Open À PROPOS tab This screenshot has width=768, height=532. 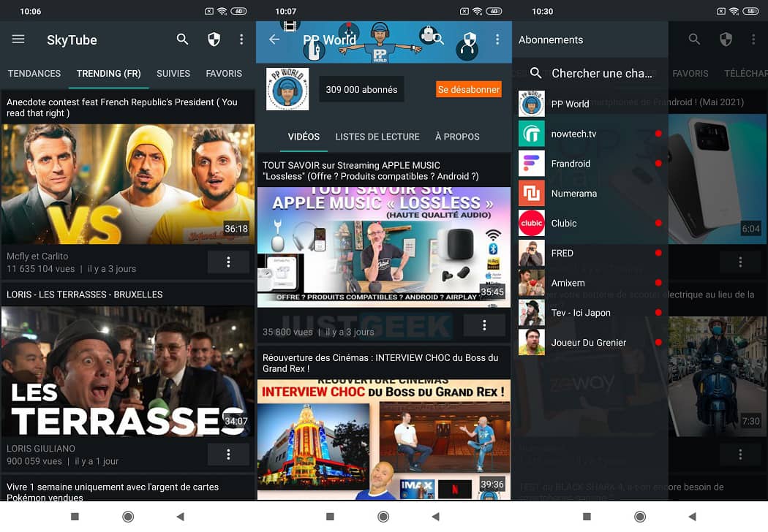tap(457, 137)
